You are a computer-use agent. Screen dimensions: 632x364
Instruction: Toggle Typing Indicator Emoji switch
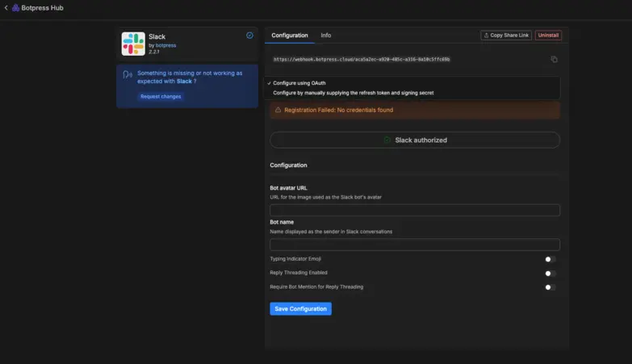pyautogui.click(x=550, y=259)
